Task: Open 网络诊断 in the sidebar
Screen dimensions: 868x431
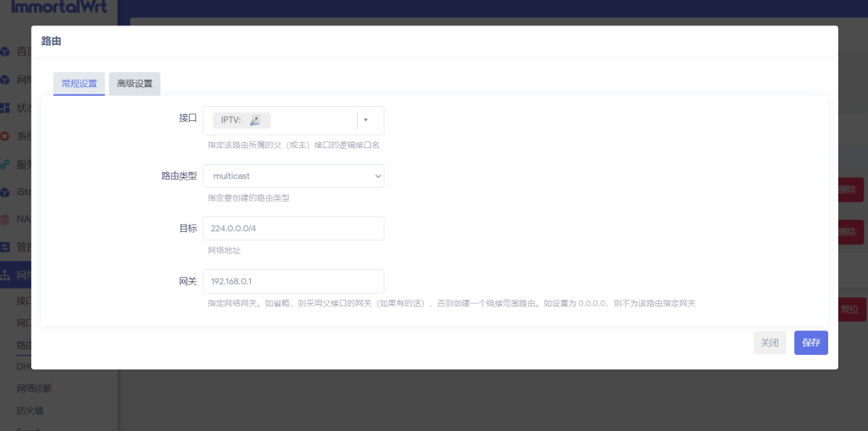Action: pyautogui.click(x=34, y=389)
